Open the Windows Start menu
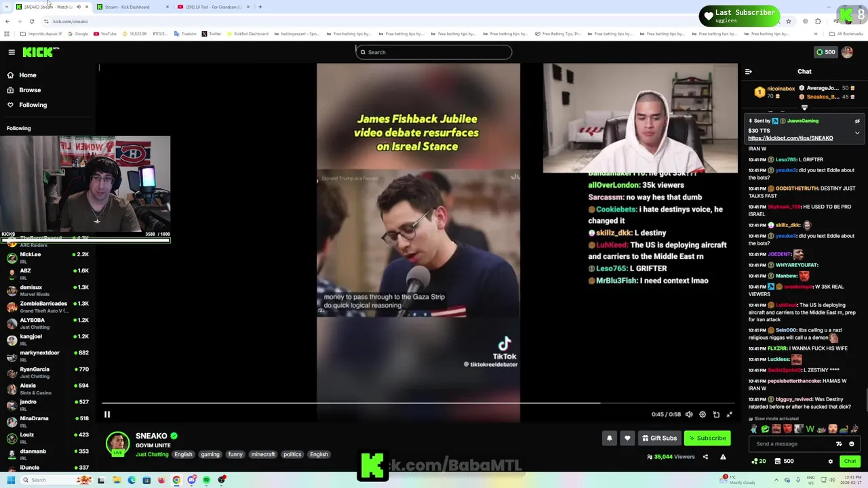 (x=10, y=480)
